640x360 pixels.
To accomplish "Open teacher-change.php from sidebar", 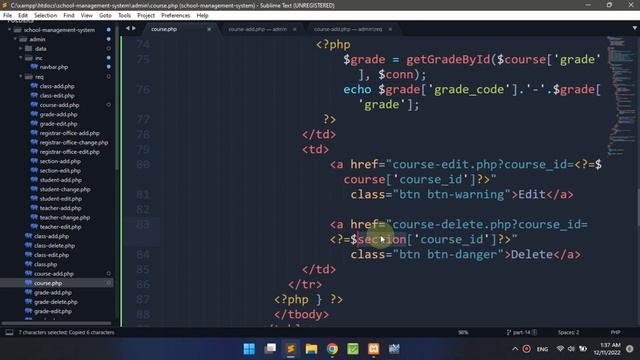I will pos(64,218).
